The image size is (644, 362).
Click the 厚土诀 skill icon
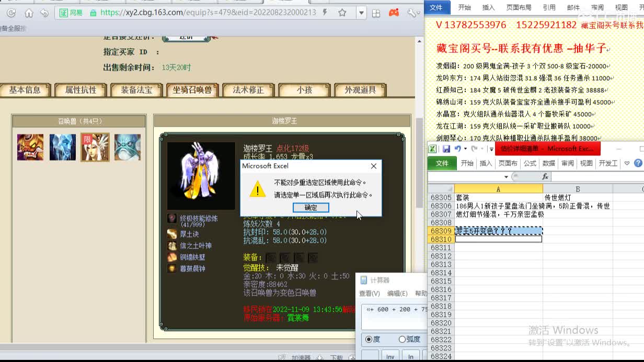point(172,234)
